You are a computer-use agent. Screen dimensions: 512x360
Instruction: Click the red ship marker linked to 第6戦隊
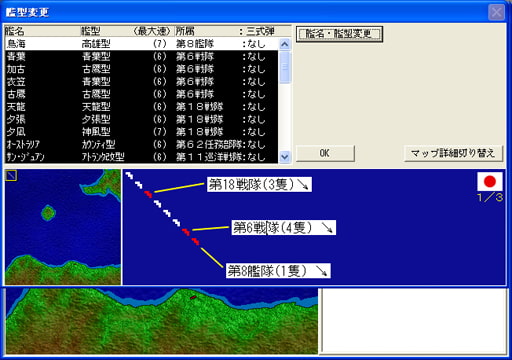tap(186, 232)
